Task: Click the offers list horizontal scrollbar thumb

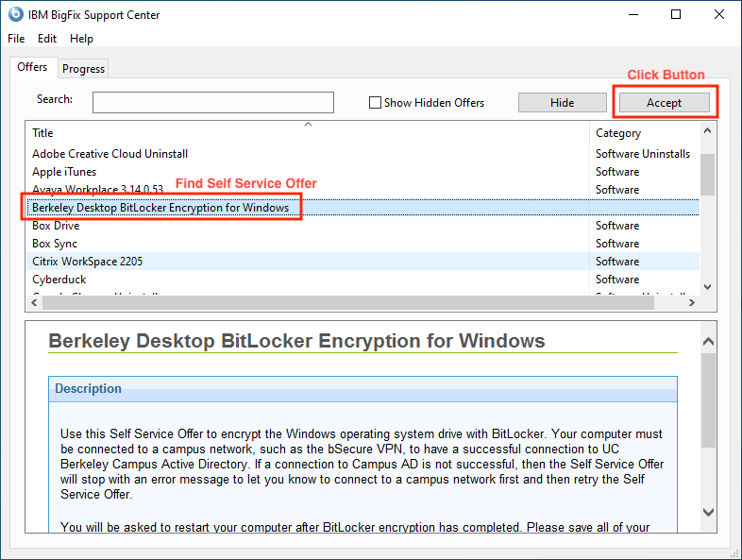Action: pyautogui.click(x=348, y=302)
